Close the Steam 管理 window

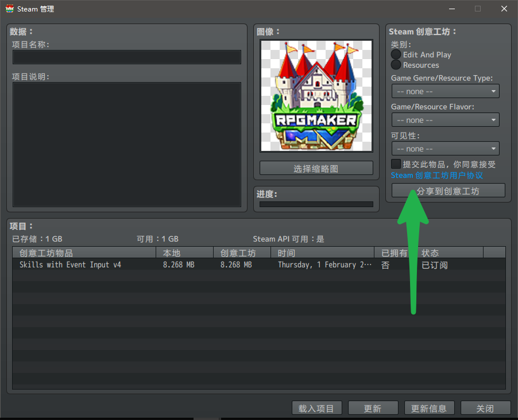(504, 9)
